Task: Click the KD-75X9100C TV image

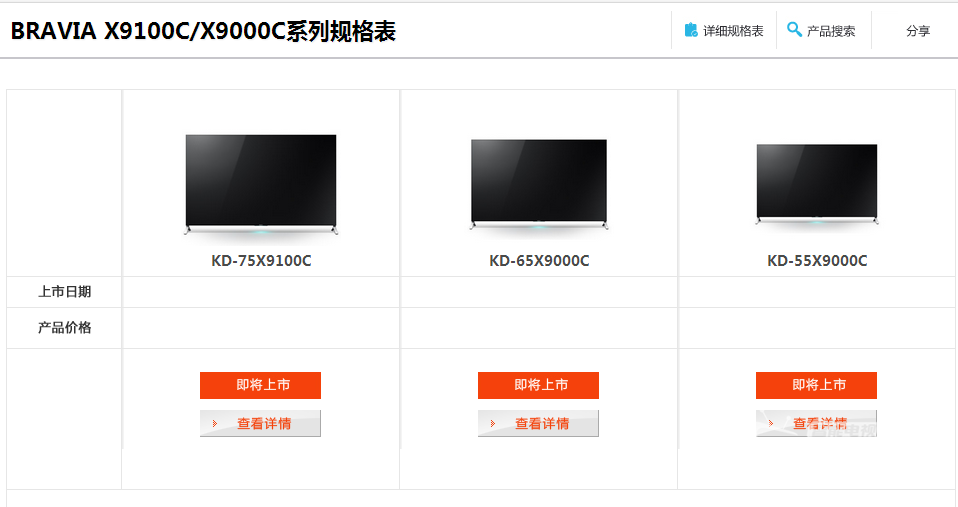Action: click(x=261, y=184)
